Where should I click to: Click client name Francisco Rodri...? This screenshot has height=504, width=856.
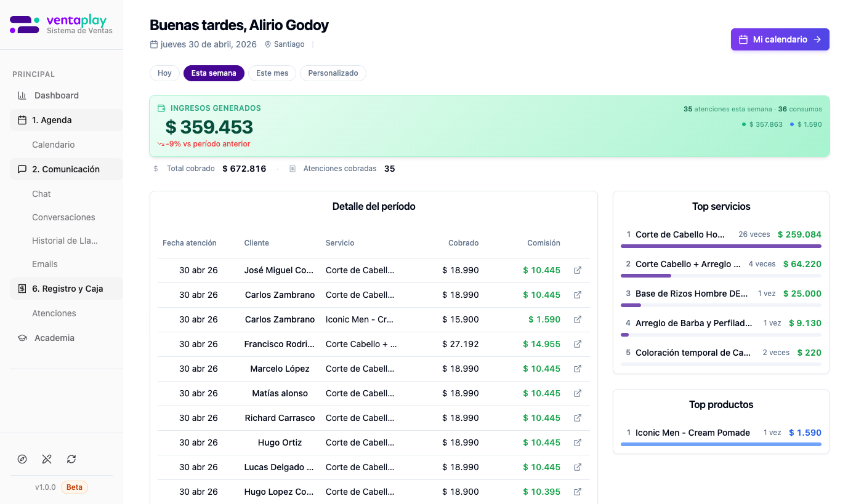pyautogui.click(x=280, y=344)
